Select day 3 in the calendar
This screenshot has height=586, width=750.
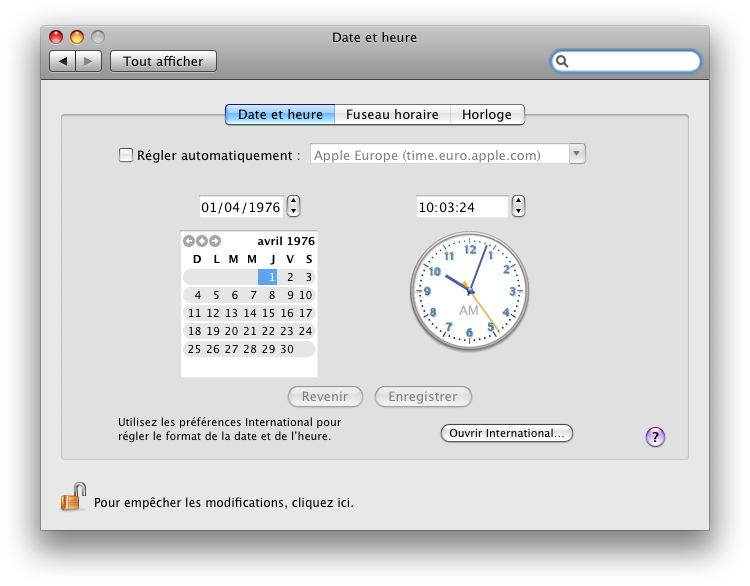pyautogui.click(x=309, y=277)
